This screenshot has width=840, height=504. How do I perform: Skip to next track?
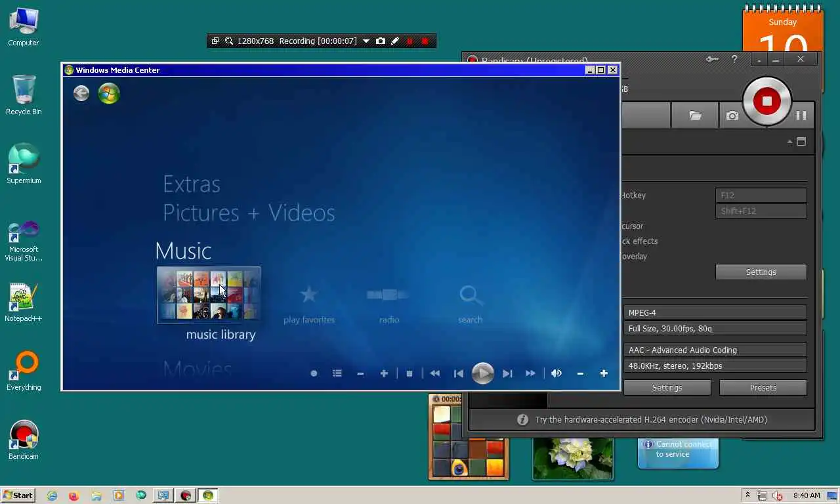point(507,373)
